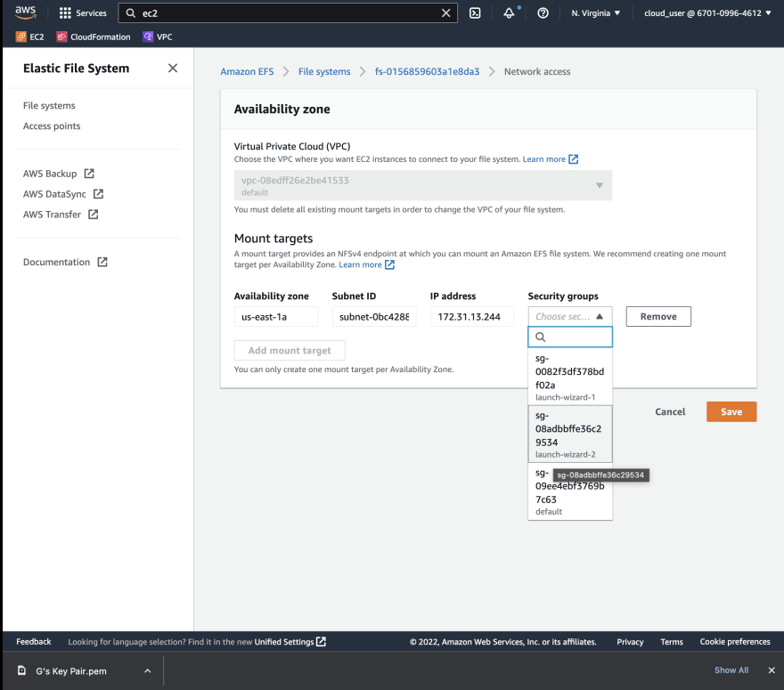The height and width of the screenshot is (690, 784).
Task: Go to File systems in sidebar
Action: point(49,105)
